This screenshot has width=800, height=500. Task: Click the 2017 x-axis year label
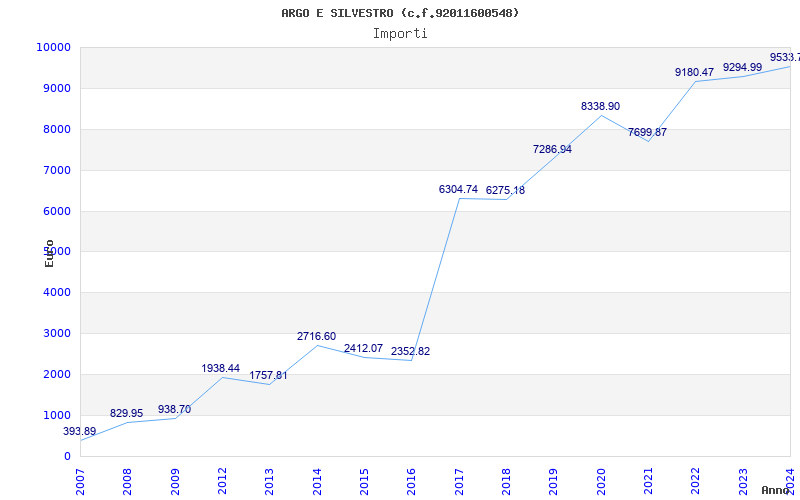click(x=459, y=479)
